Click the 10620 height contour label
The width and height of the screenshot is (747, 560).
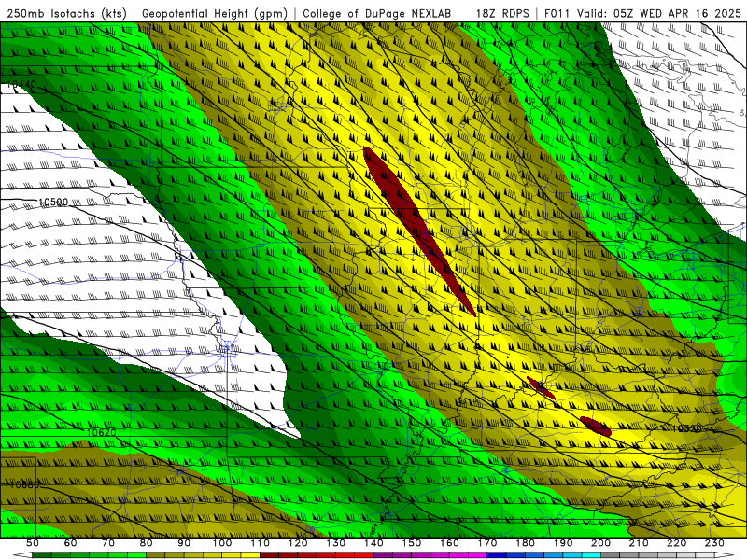[101, 432]
